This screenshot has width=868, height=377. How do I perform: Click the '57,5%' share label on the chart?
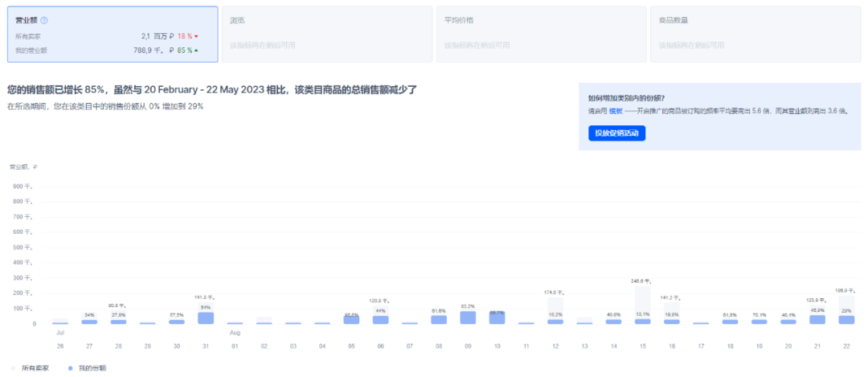[x=177, y=314]
